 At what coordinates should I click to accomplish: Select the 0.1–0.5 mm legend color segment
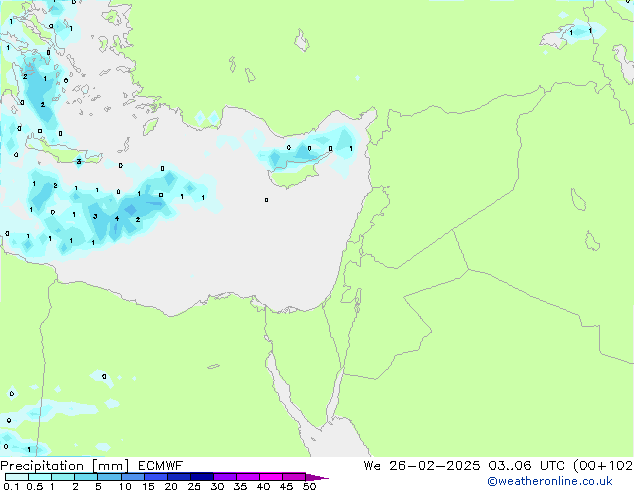point(17,477)
